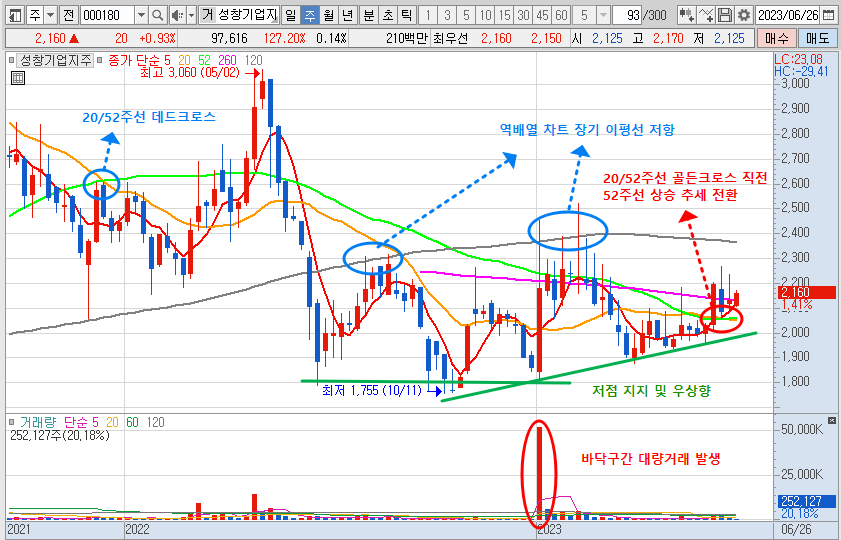
Task: Select interval 30 button
Action: (x=523, y=15)
